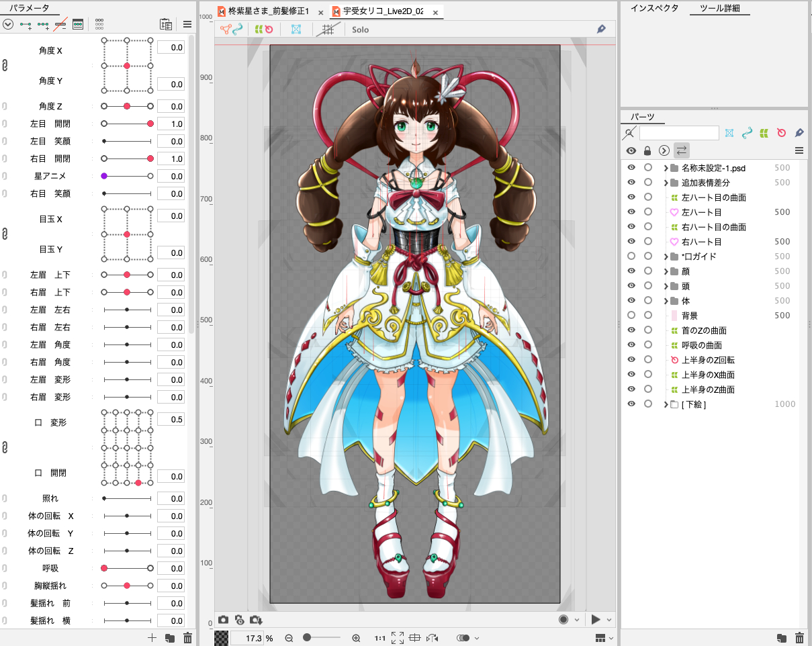Click the camera with eye preview icon
Image resolution: width=812 pixels, height=646 pixels.
(239, 620)
